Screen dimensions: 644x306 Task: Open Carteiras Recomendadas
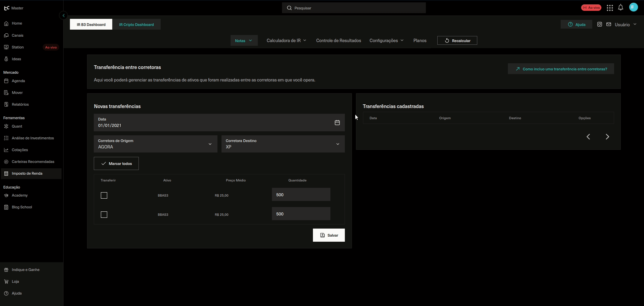pyautogui.click(x=33, y=162)
